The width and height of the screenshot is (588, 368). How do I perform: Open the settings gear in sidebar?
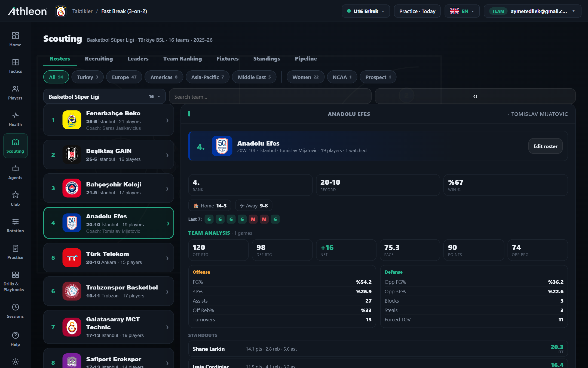tap(15, 362)
